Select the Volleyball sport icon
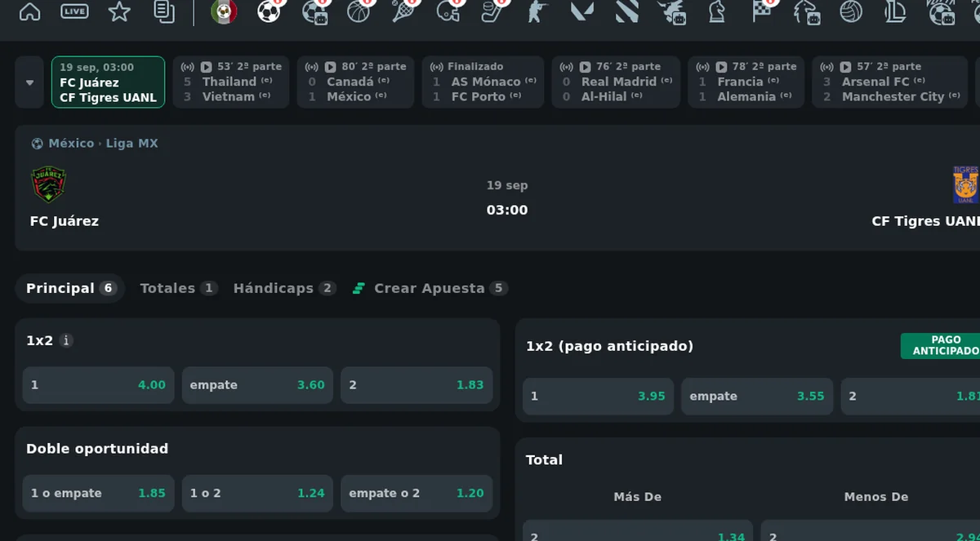The image size is (980, 541). 851,11
